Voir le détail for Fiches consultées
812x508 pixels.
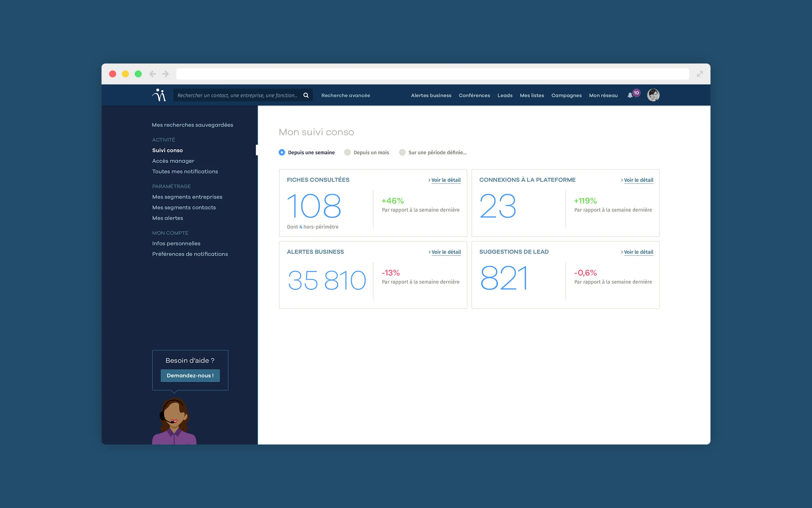pos(444,180)
